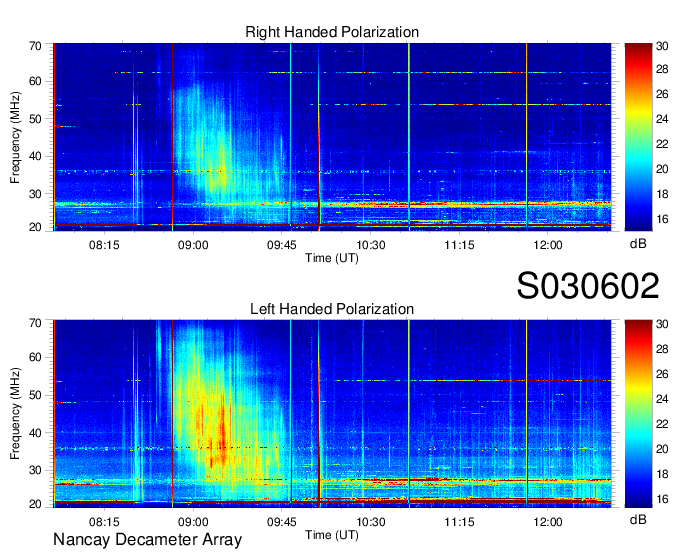
Task: Click the 70 MHz tick of Right Handed plot
Action: tap(35, 46)
